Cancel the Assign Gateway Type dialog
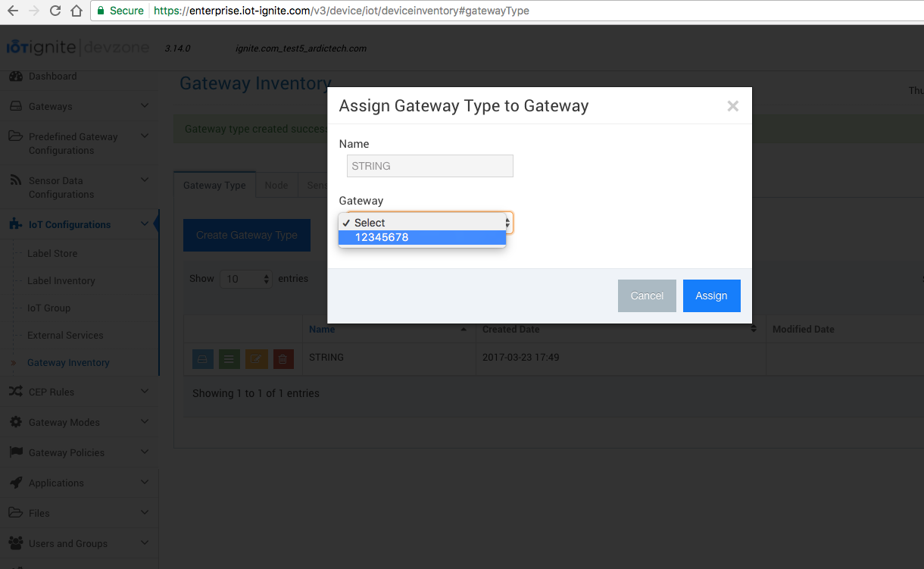924x569 pixels. tap(647, 295)
